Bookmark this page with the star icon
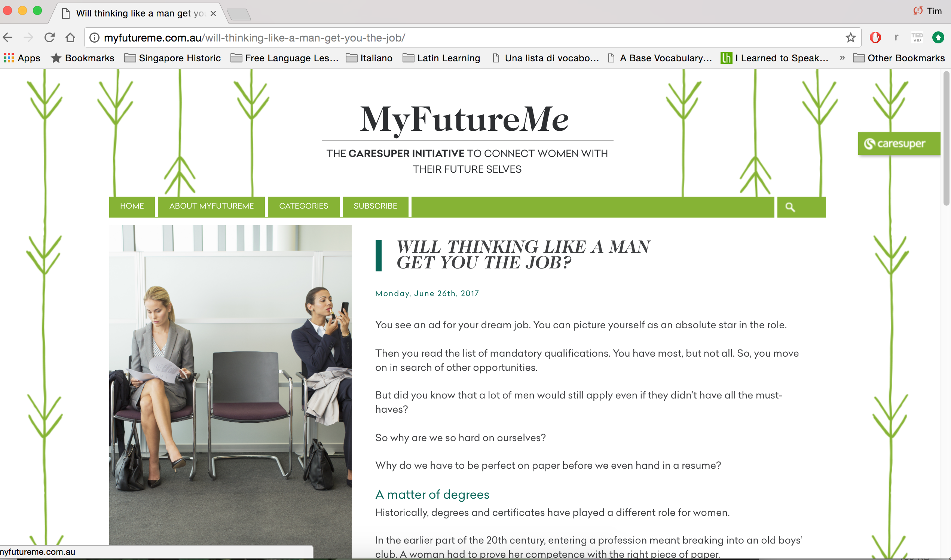Image resolution: width=951 pixels, height=560 pixels. click(850, 37)
